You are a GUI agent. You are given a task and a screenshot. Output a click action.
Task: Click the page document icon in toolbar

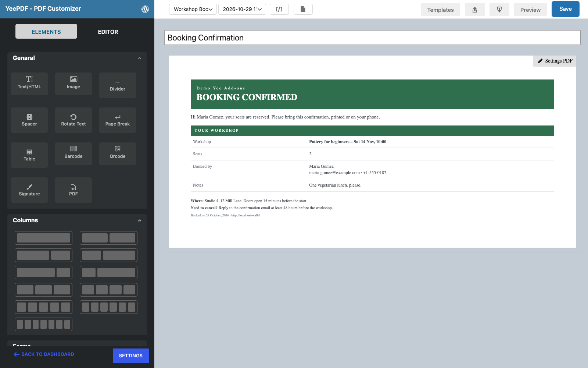303,9
